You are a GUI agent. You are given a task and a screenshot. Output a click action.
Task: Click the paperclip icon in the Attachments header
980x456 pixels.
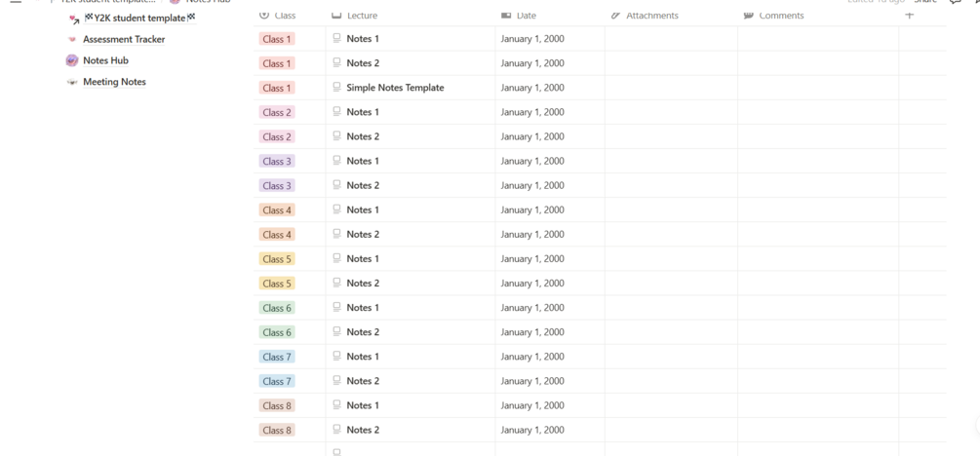615,16
